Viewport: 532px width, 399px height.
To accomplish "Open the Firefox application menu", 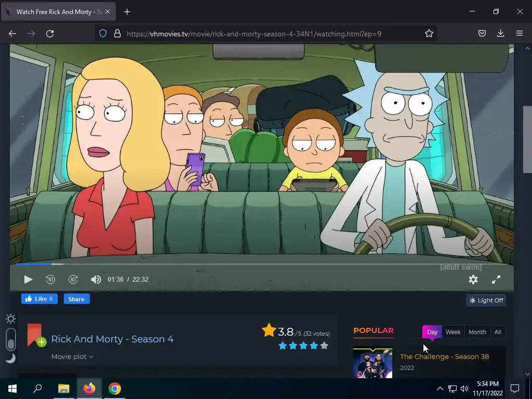I will pos(520,34).
